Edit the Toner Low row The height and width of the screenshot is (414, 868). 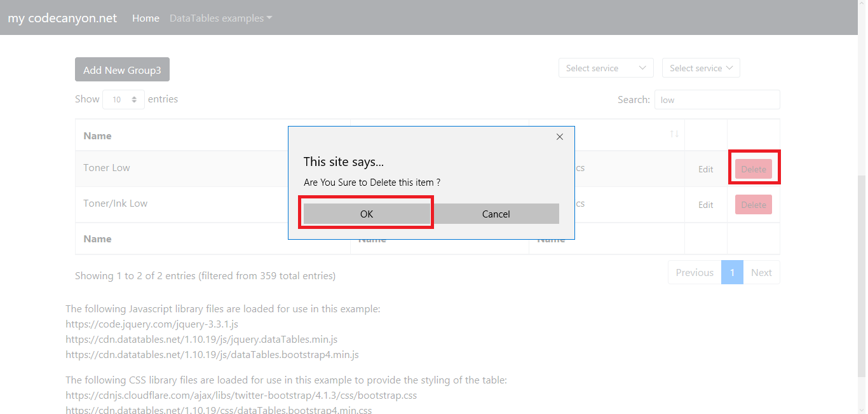pos(706,169)
